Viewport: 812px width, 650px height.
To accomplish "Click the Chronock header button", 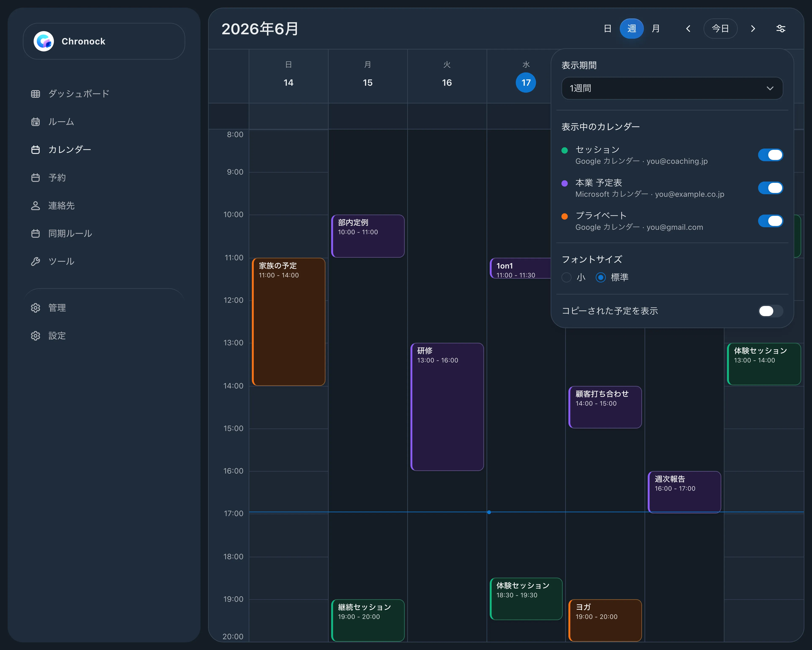I will point(104,41).
